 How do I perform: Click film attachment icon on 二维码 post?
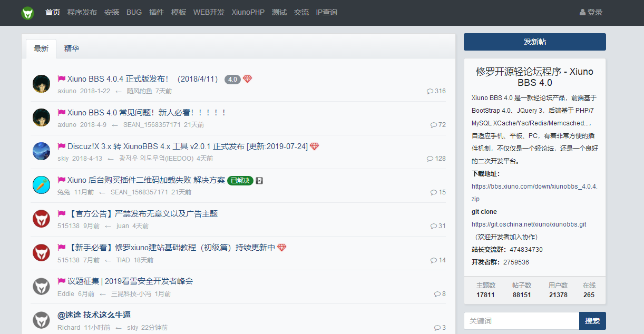pos(259,180)
